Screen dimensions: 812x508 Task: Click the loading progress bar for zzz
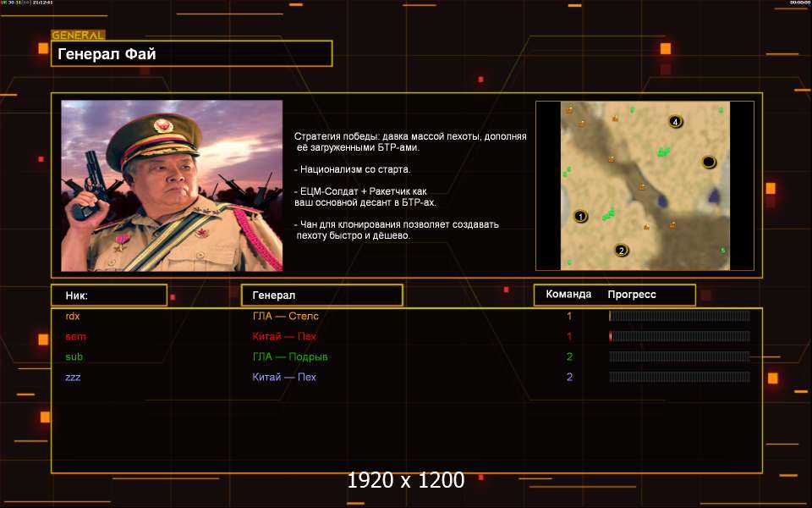click(679, 377)
